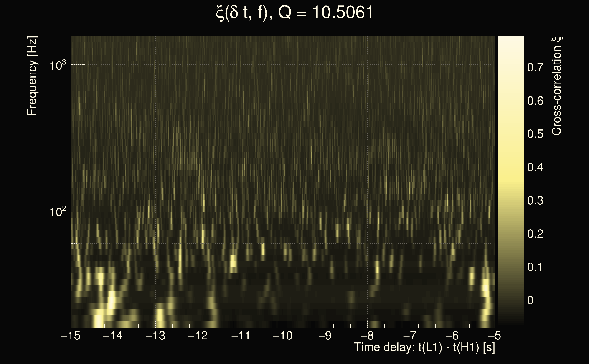Viewport: 589px width, 364px height.
Task: Click the -10 label on time axis
Action: (282, 336)
